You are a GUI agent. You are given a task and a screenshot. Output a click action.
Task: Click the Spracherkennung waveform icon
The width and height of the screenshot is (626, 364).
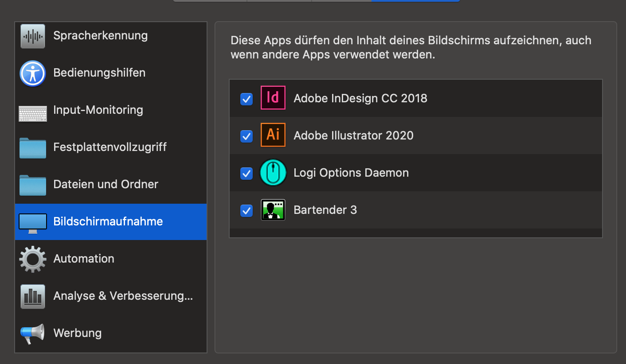pyautogui.click(x=33, y=36)
